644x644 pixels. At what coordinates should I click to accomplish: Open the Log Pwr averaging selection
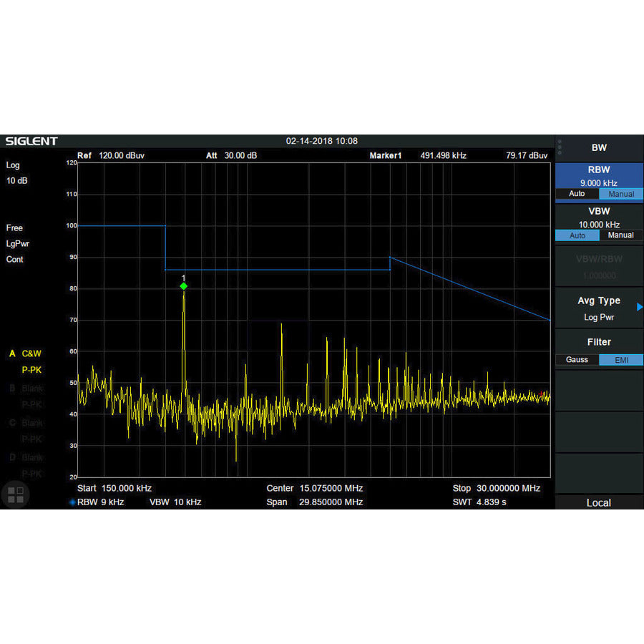[598, 317]
